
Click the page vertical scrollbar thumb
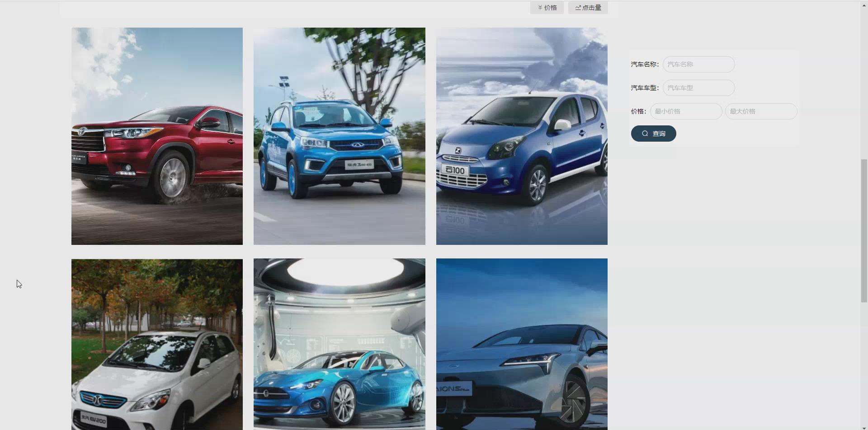coord(864,230)
